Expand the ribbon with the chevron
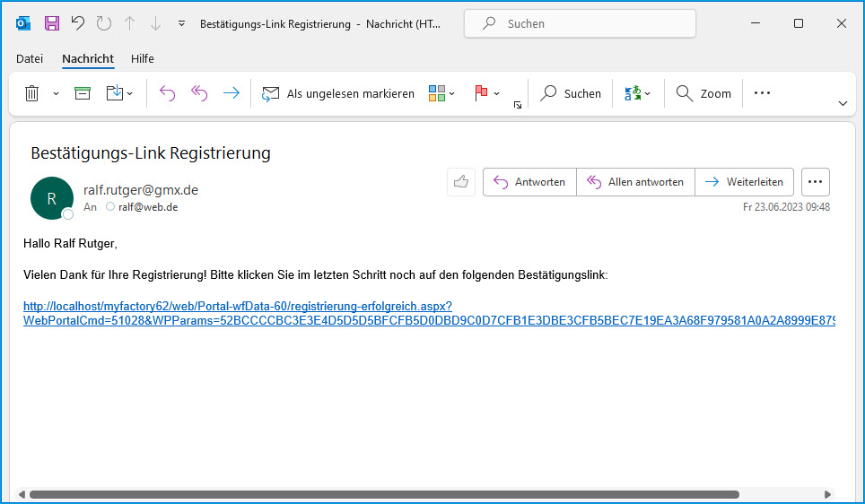 (x=843, y=104)
